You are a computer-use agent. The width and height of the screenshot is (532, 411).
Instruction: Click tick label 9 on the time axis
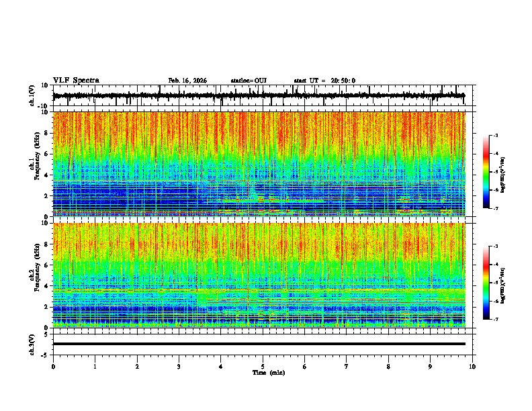[x=430, y=367]
